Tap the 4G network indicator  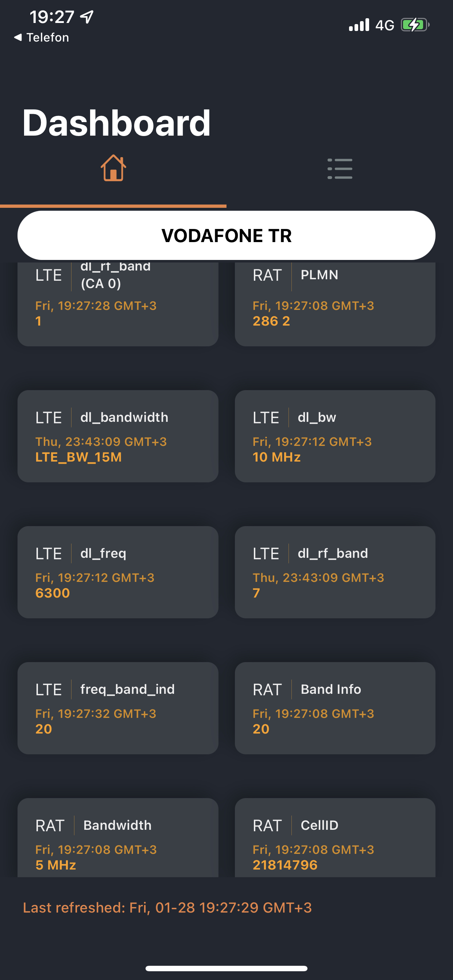384,25
